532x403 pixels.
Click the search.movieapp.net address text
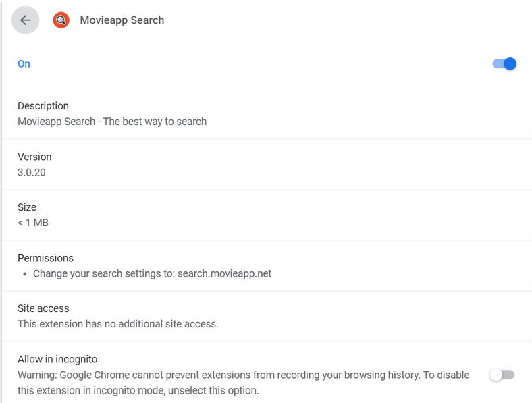coord(224,273)
